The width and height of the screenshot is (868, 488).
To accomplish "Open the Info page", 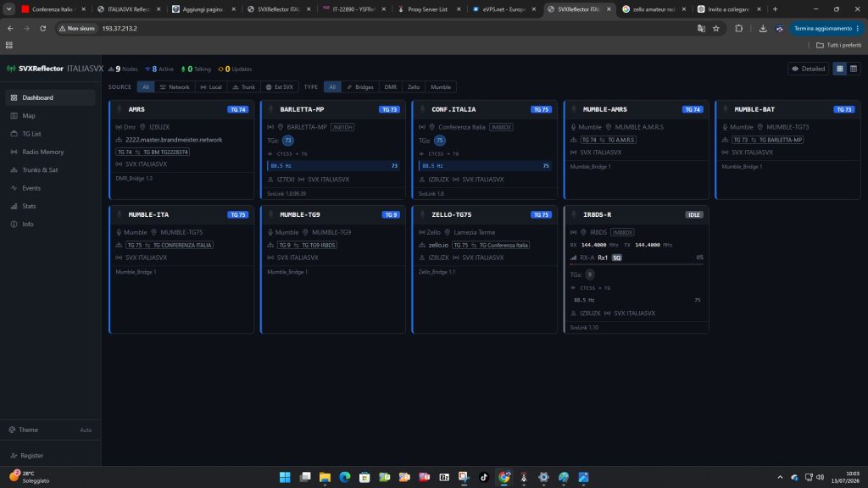I will (x=50, y=224).
